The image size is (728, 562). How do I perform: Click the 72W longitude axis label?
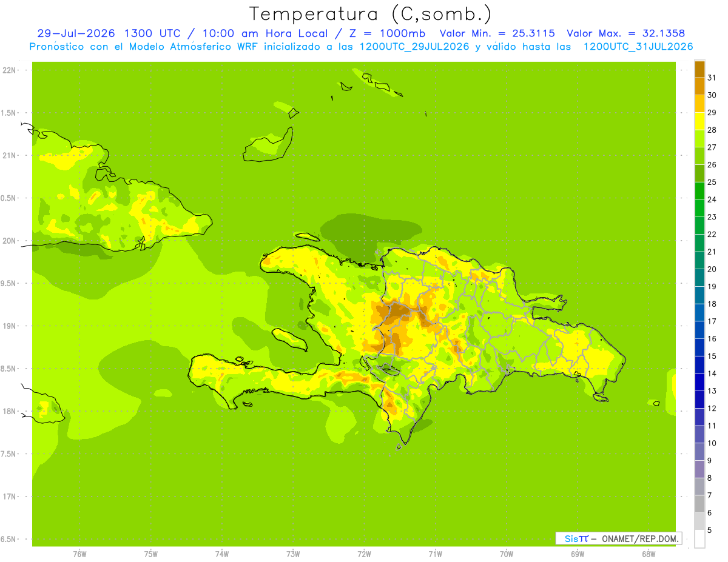(364, 554)
